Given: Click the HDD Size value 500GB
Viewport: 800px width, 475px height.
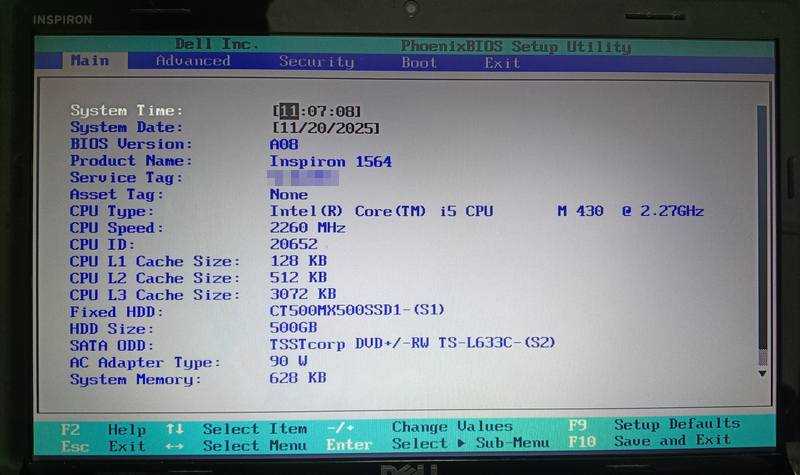Looking at the screenshot, I should click(x=293, y=327).
